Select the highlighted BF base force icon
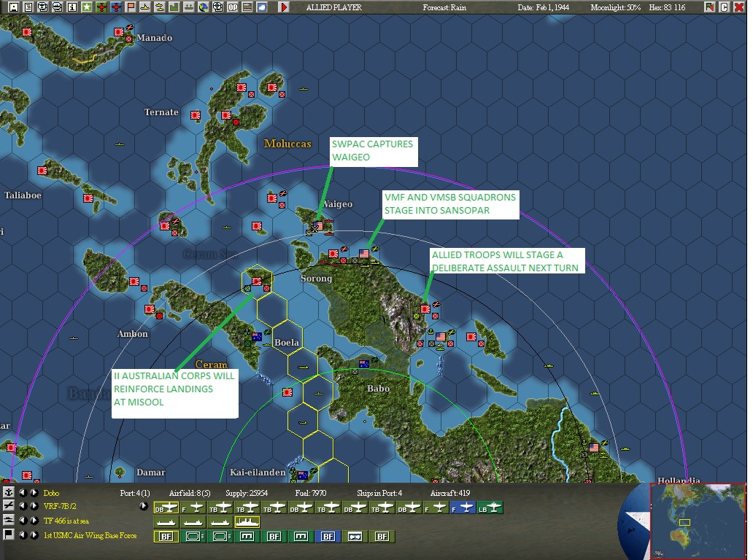The image size is (753, 560). click(x=166, y=537)
